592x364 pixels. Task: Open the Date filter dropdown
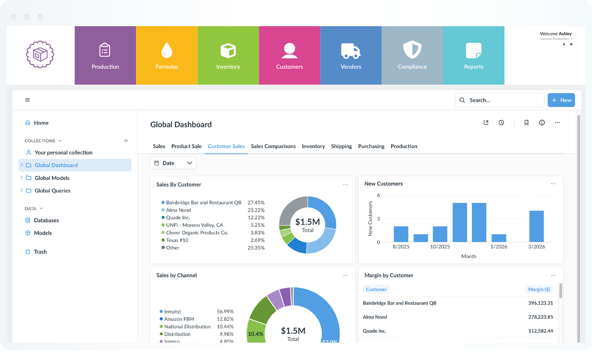pyautogui.click(x=173, y=163)
